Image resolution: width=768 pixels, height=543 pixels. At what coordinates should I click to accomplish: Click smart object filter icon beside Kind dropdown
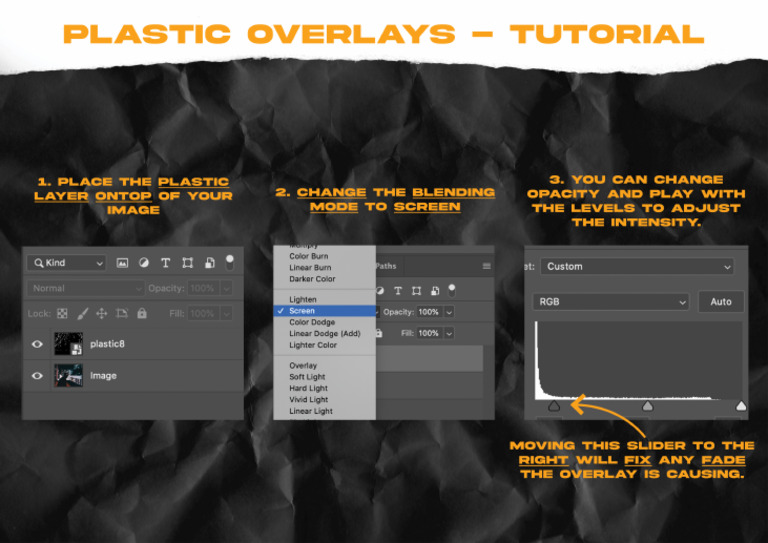coord(210,263)
